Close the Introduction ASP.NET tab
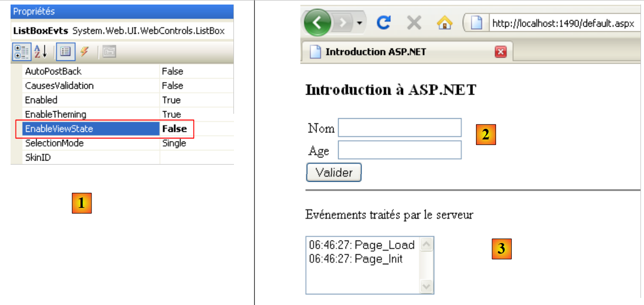 click(x=501, y=52)
